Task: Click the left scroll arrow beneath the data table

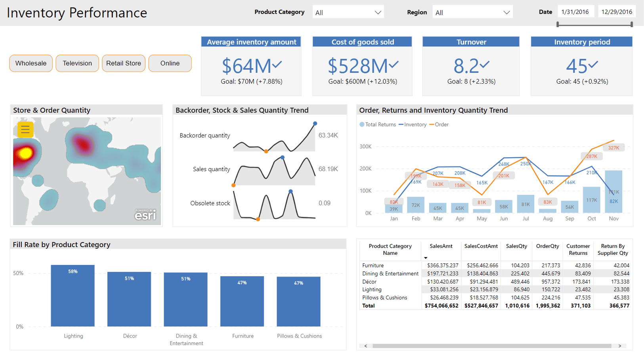Action: coord(365,346)
